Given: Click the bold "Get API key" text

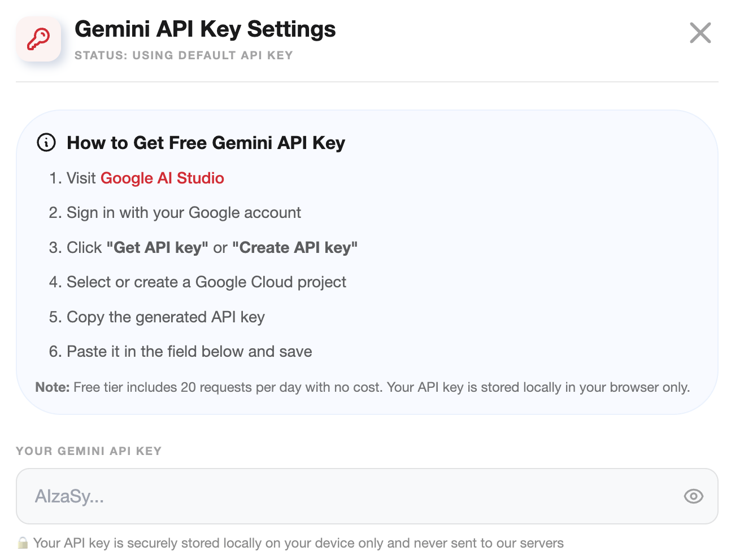Looking at the screenshot, I should (x=158, y=248).
